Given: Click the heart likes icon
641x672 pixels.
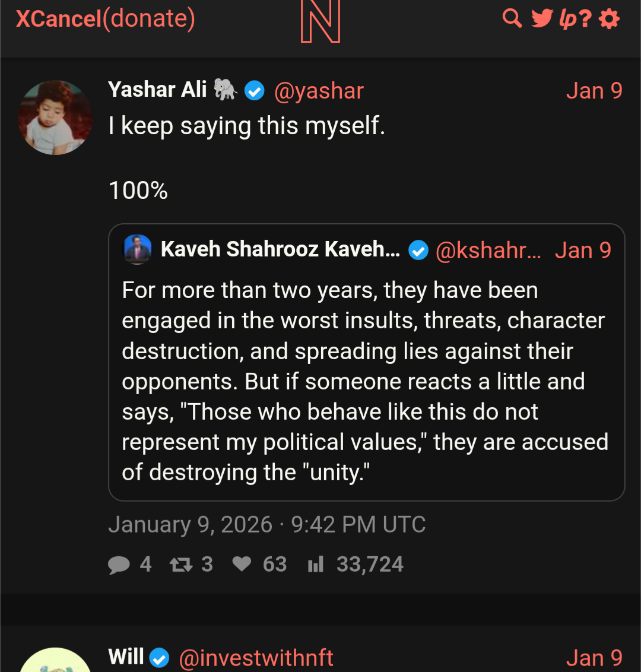Looking at the screenshot, I should click(242, 564).
